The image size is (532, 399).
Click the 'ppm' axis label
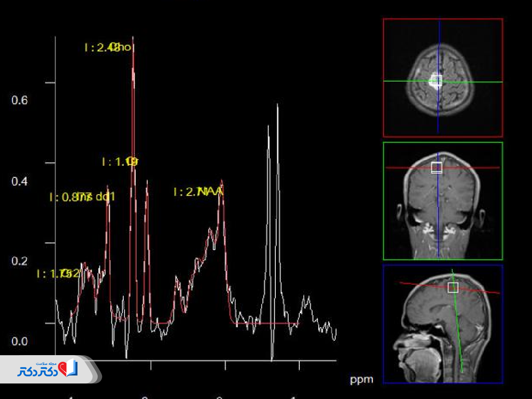[361, 379]
